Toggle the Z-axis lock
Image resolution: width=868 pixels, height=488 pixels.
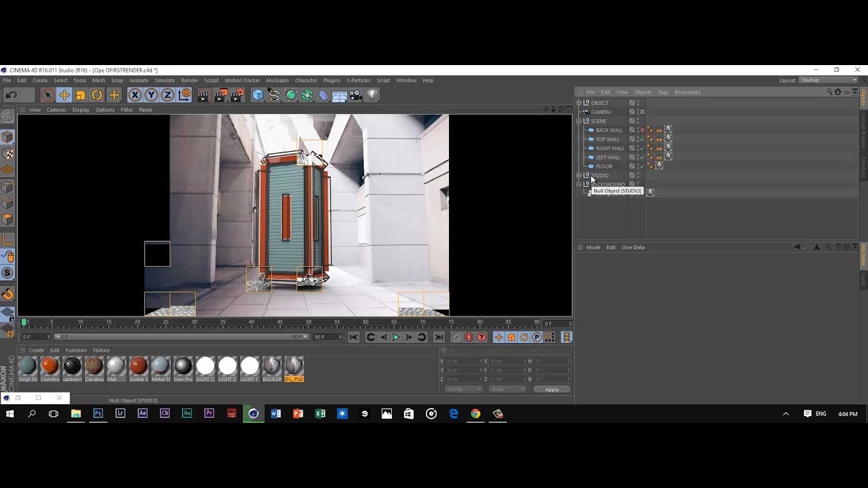tap(167, 96)
